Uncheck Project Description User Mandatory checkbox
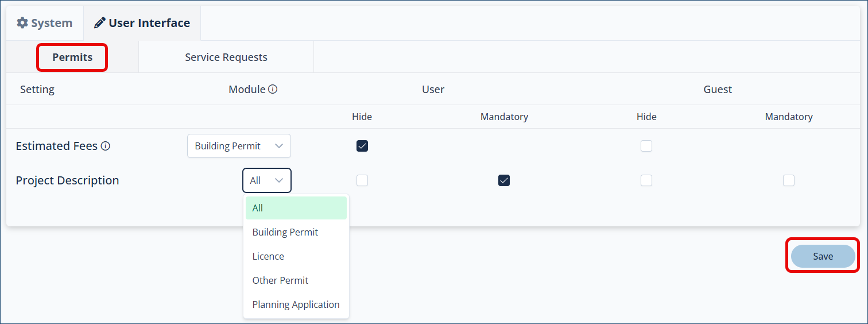Viewport: 868px width, 324px height. pyautogui.click(x=504, y=180)
